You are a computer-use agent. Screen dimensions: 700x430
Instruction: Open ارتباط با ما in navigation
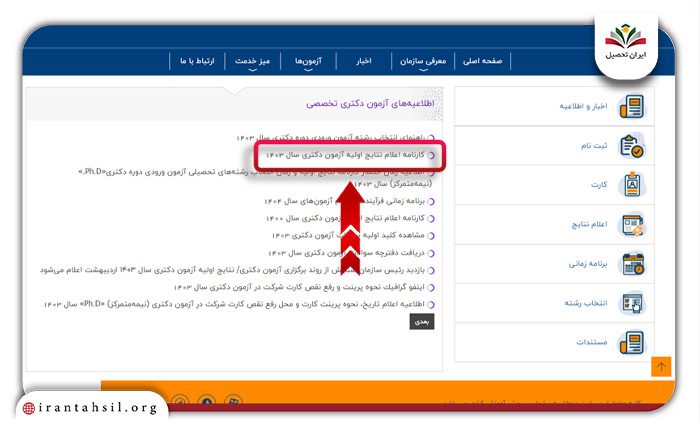[x=197, y=61]
